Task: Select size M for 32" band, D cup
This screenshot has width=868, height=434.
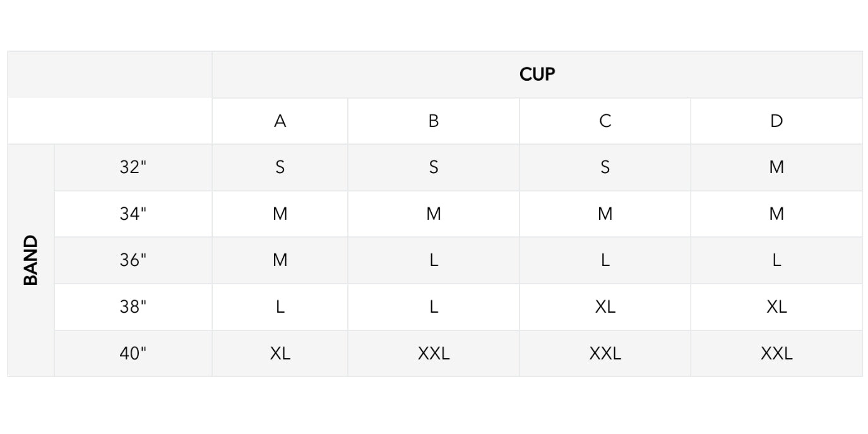Action: coord(776,167)
